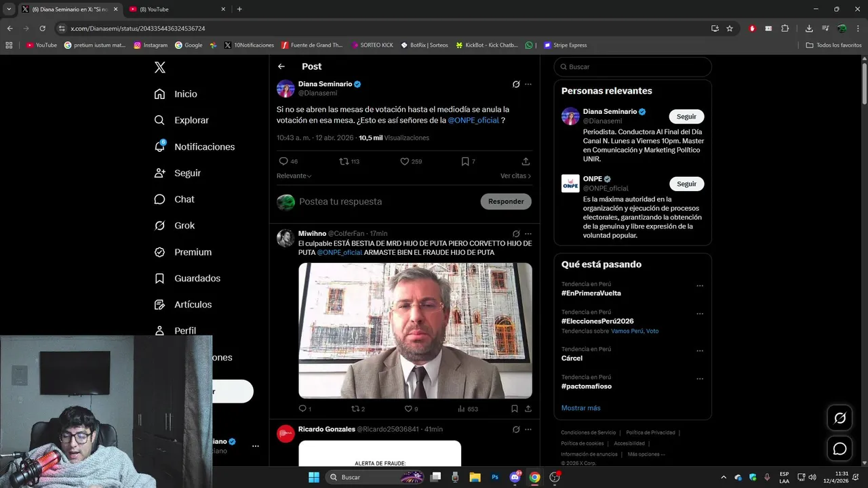Open Política de Privacidad footer link
Image resolution: width=868 pixels, height=488 pixels.
click(650, 432)
